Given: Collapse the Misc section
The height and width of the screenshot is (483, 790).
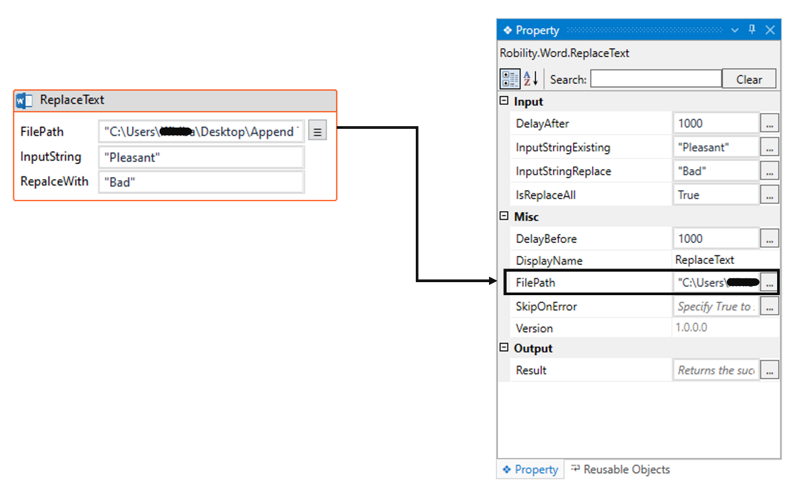Looking at the screenshot, I should click(504, 218).
